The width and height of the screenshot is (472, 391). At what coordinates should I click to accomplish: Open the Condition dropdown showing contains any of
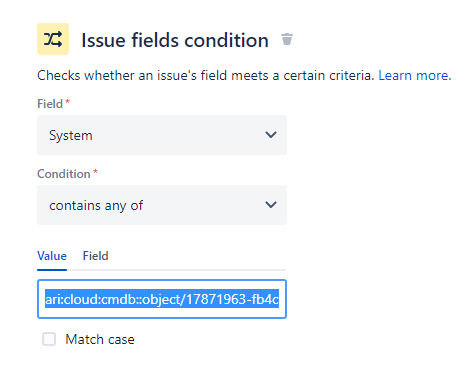click(162, 205)
